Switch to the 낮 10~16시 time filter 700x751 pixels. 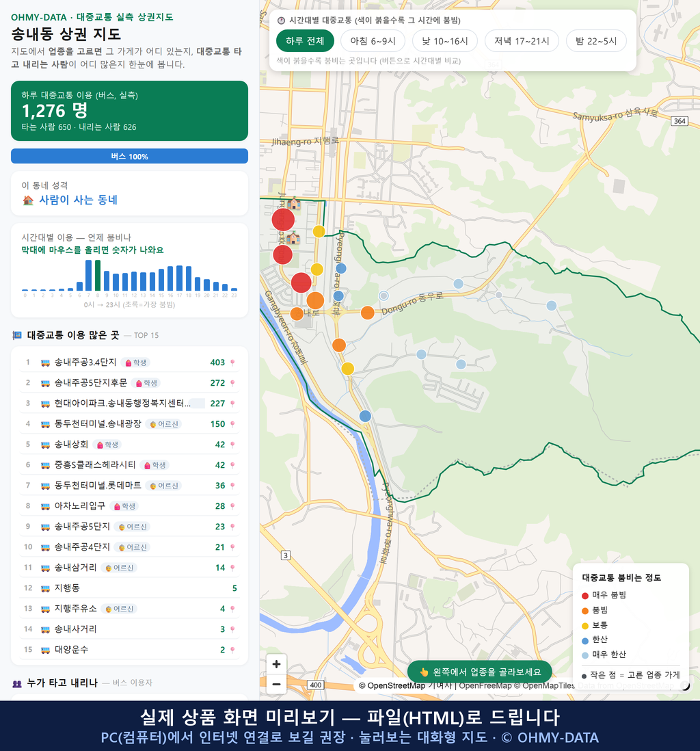pos(445,41)
